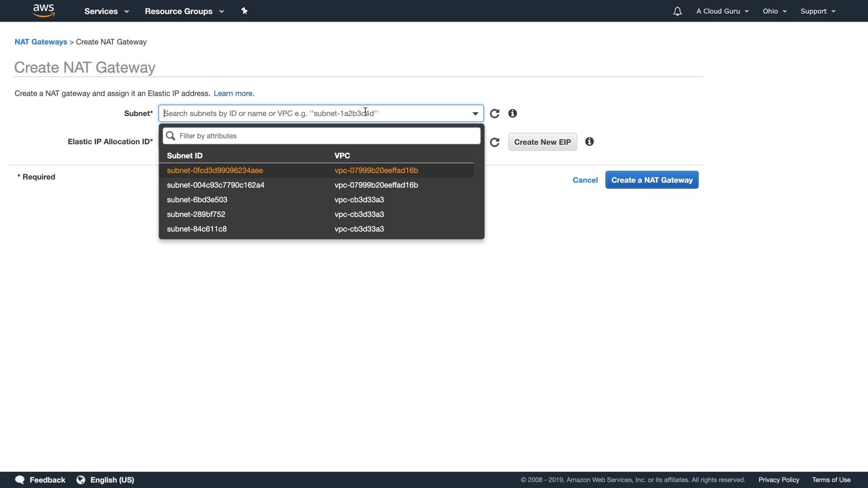Open the Ohio region selector
This screenshot has height=488, width=868.
774,11
